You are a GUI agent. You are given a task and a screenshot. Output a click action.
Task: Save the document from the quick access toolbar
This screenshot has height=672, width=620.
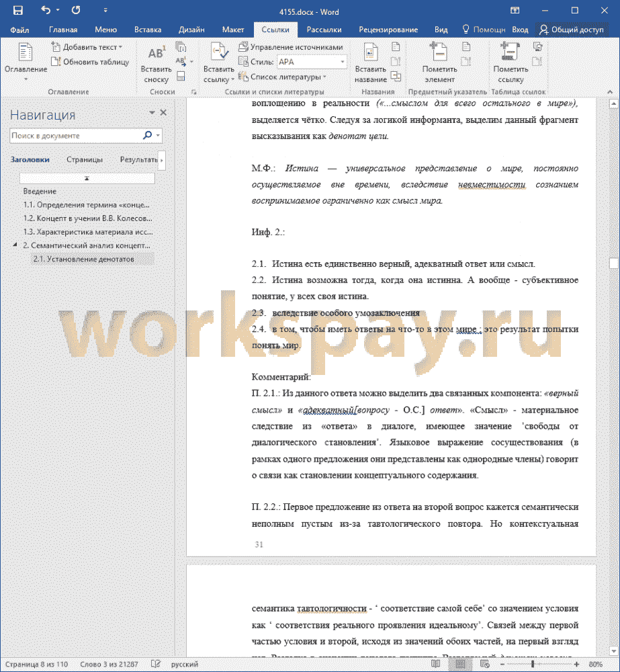pyautogui.click(x=18, y=11)
